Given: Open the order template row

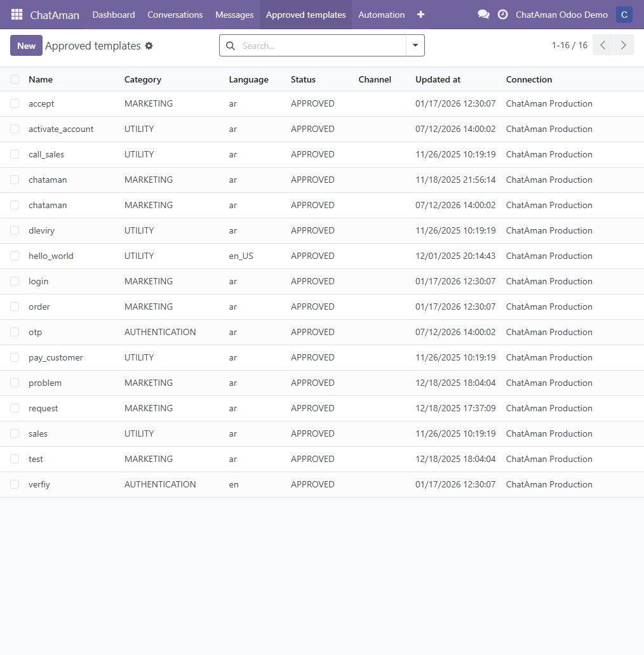Looking at the screenshot, I should [x=322, y=307].
